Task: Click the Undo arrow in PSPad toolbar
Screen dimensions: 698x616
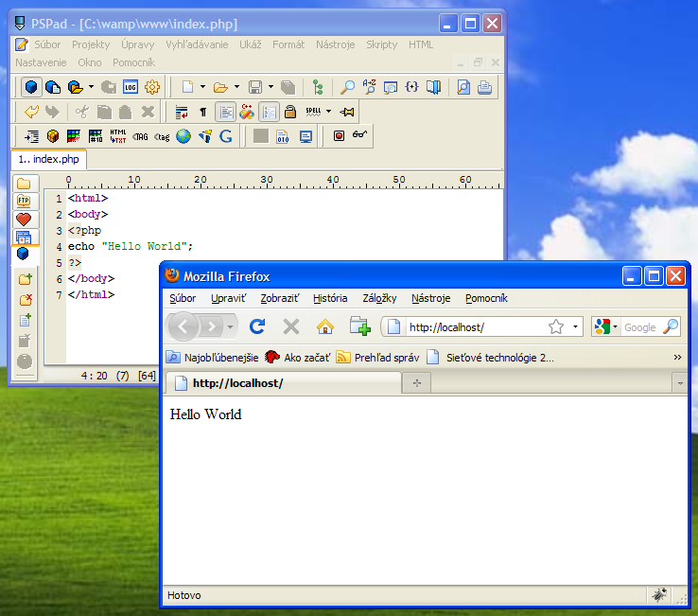Action: pos(31,112)
